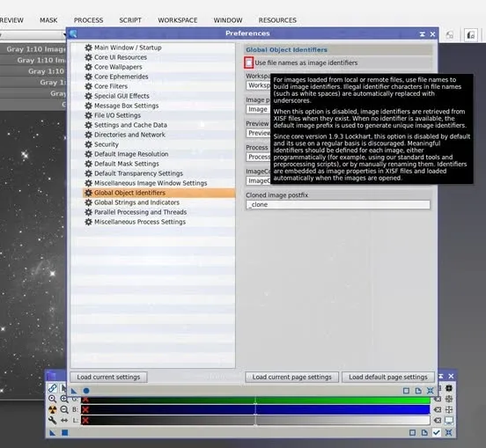Adjust the blue B channel midtones slider
The width and height of the screenshot is (486, 448).
click(255, 409)
